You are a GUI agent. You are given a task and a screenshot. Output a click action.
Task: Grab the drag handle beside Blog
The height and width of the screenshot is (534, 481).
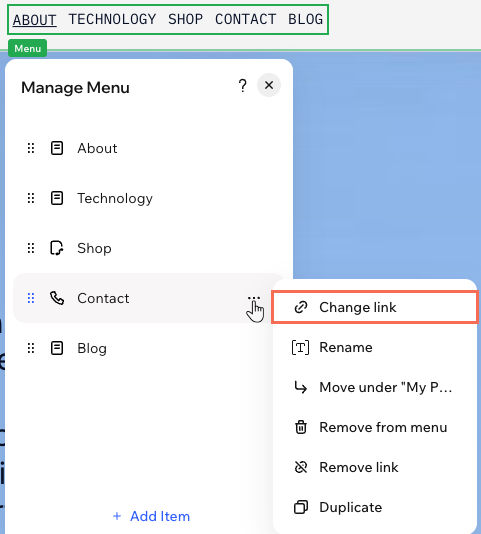pos(31,348)
